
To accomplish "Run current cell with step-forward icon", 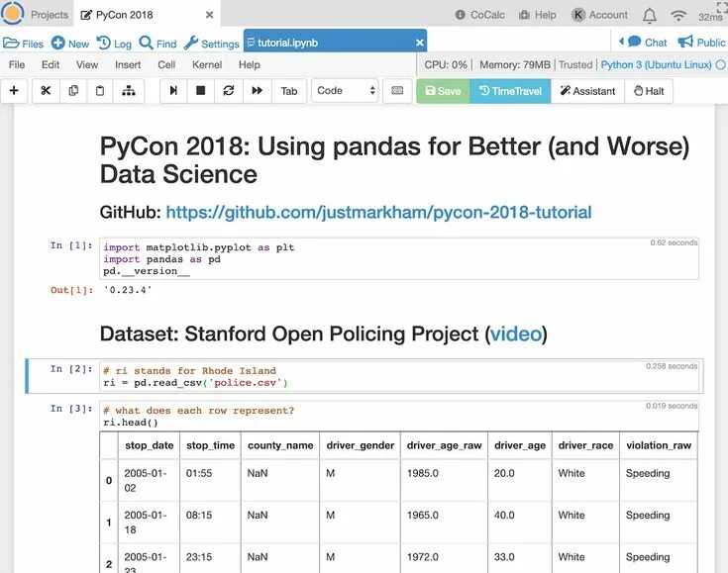I will tap(173, 90).
